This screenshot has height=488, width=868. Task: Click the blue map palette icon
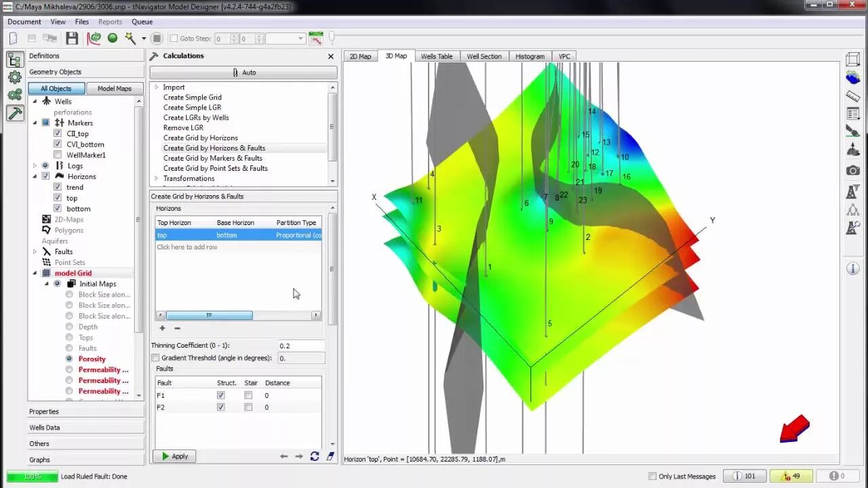pyautogui.click(x=853, y=79)
